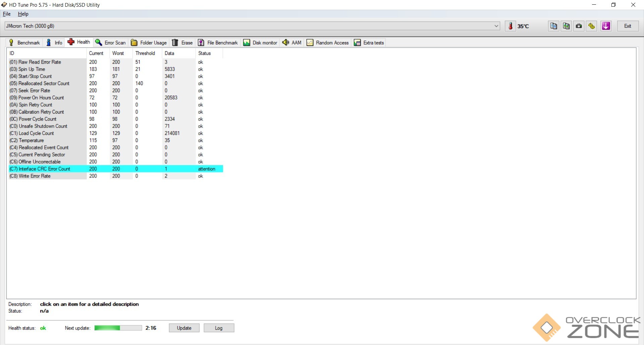Click the Data column header
This screenshot has height=345, width=644.
(x=179, y=53)
